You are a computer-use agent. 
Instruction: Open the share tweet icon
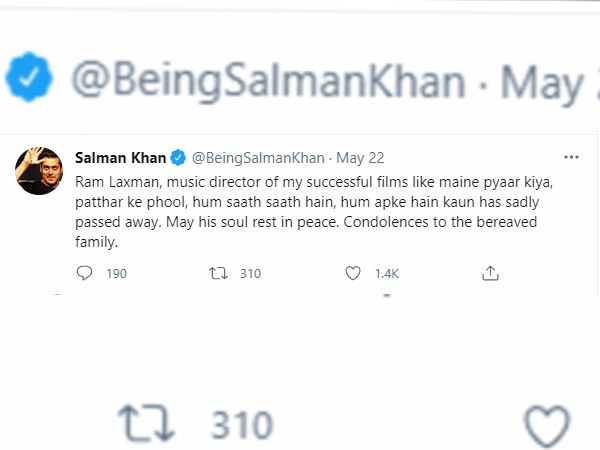[x=490, y=272]
